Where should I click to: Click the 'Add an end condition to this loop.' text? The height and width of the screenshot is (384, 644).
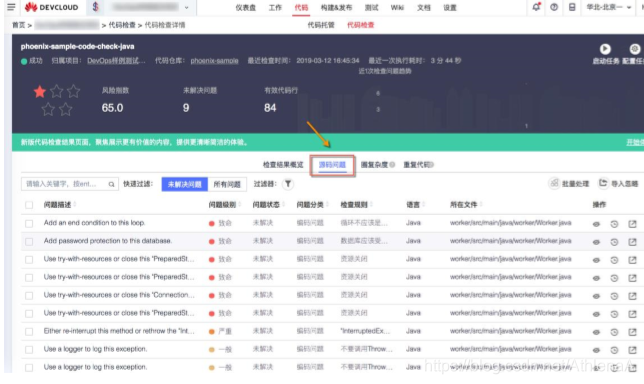click(x=94, y=223)
